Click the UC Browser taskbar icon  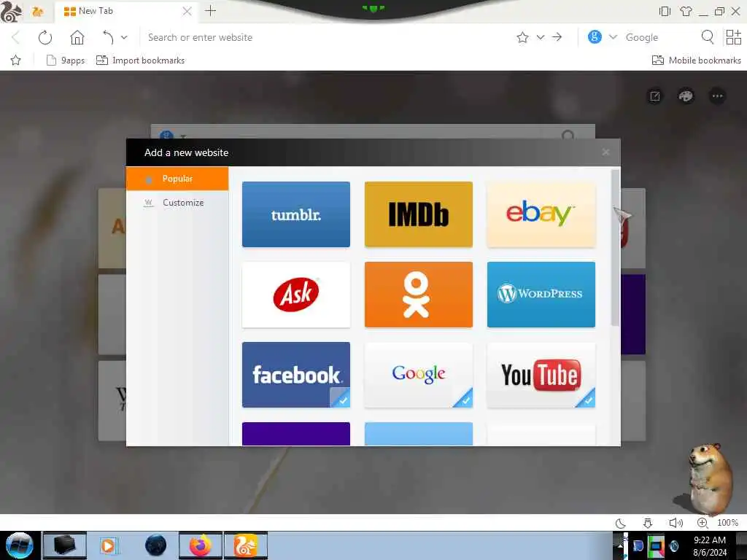coord(245,545)
